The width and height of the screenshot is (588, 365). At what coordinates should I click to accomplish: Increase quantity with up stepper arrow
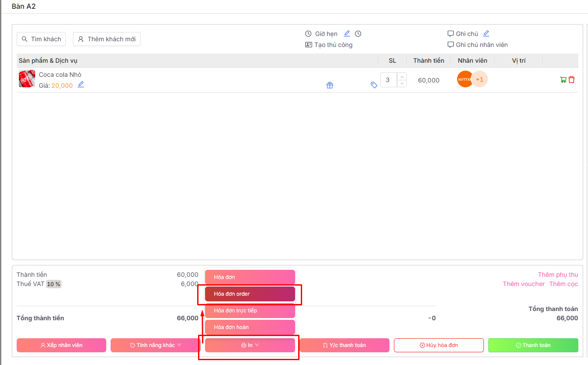(x=401, y=76)
